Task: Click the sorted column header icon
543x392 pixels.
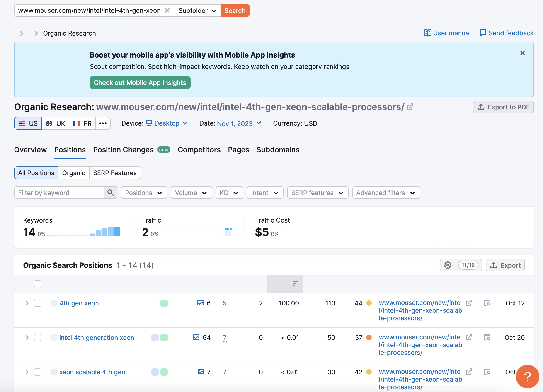Action: pyautogui.click(x=295, y=284)
